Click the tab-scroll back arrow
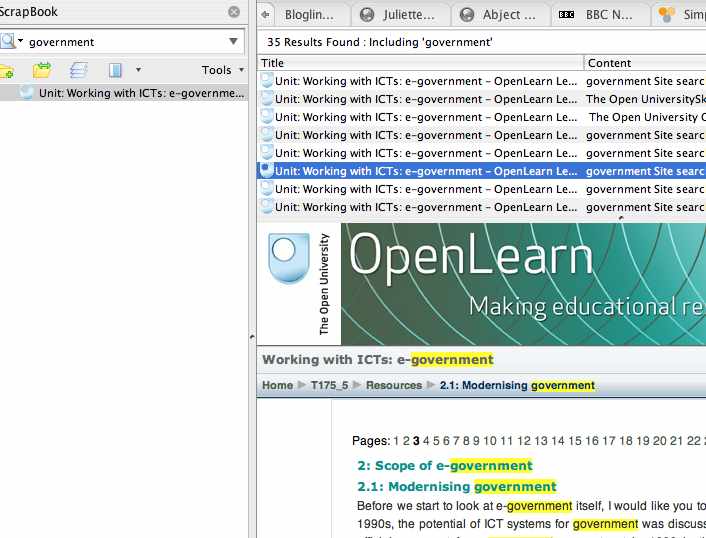Viewport: 706px width, 538px height. [x=266, y=14]
